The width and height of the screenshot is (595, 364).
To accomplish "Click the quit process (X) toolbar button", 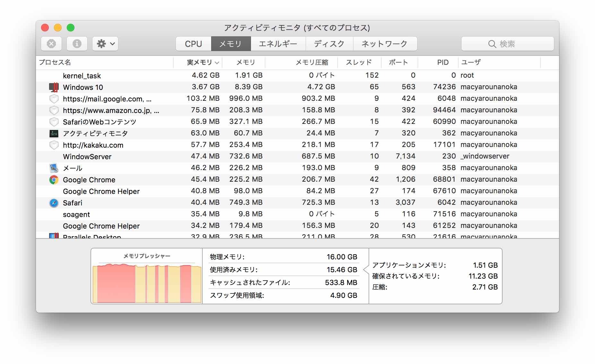I will pos(51,44).
